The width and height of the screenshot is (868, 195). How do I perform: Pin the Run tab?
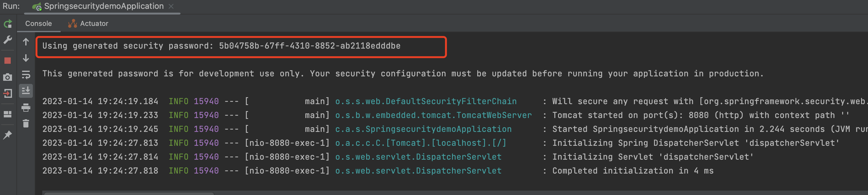8,135
